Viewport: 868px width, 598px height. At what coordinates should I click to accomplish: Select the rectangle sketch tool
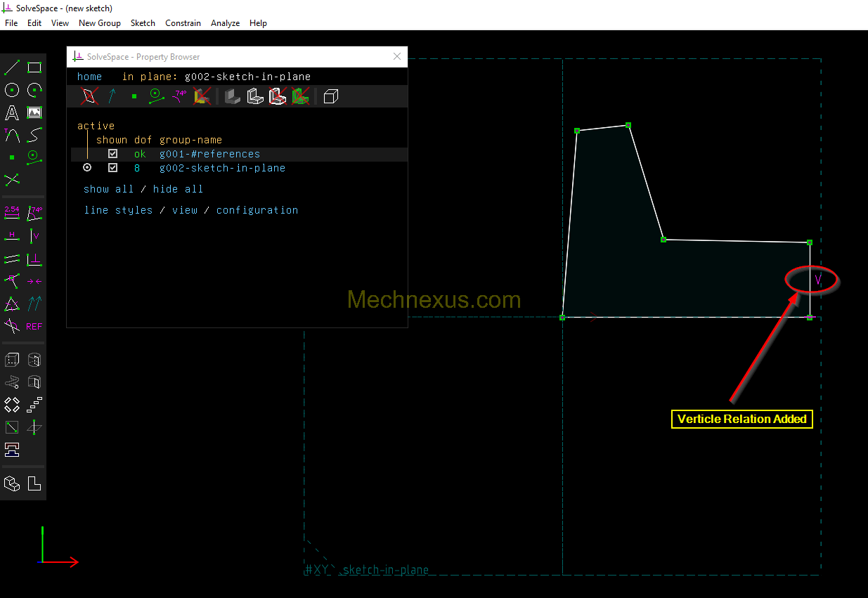[x=34, y=67]
